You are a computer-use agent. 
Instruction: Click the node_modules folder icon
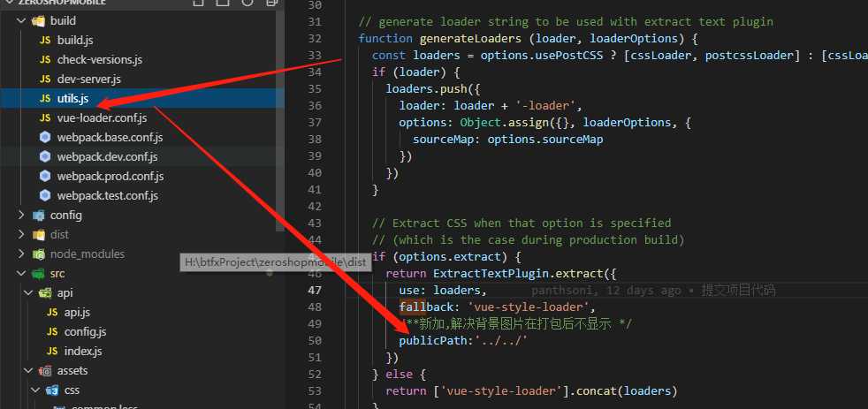point(38,254)
